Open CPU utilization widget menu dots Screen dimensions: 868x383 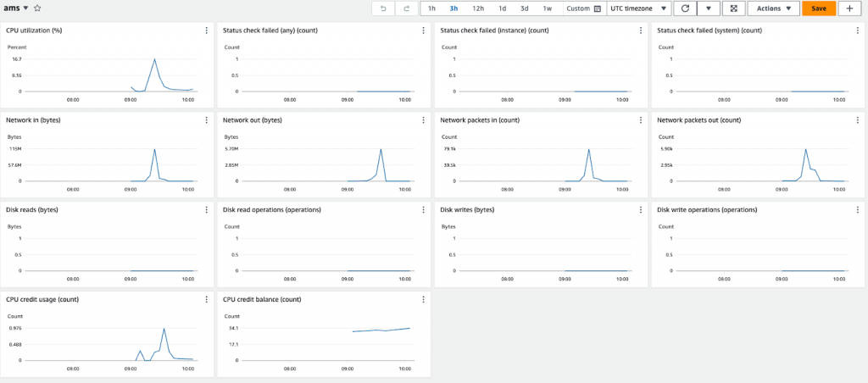pyautogui.click(x=207, y=31)
